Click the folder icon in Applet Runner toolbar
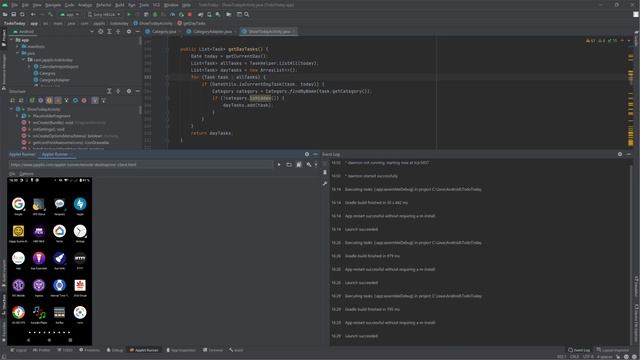This screenshot has height=360, width=640. click(x=289, y=164)
